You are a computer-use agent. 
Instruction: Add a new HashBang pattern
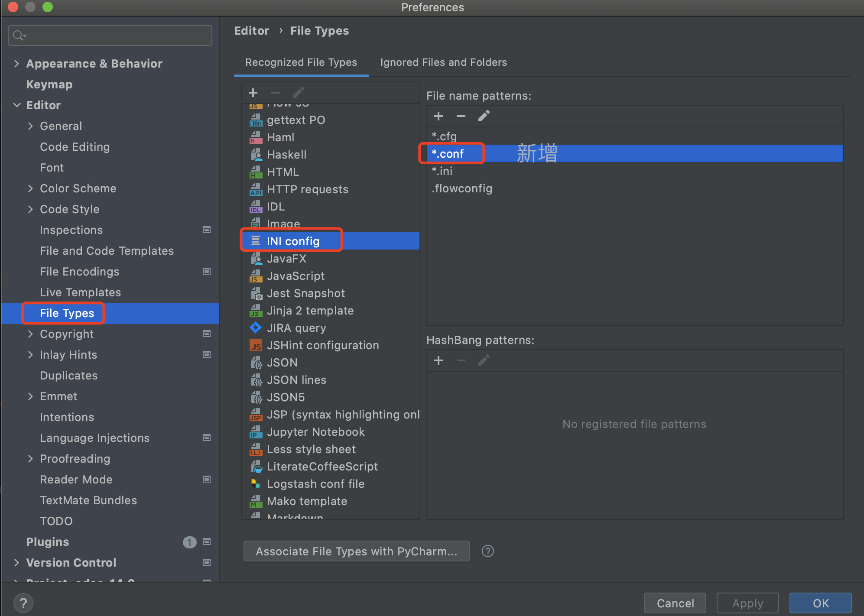point(438,360)
